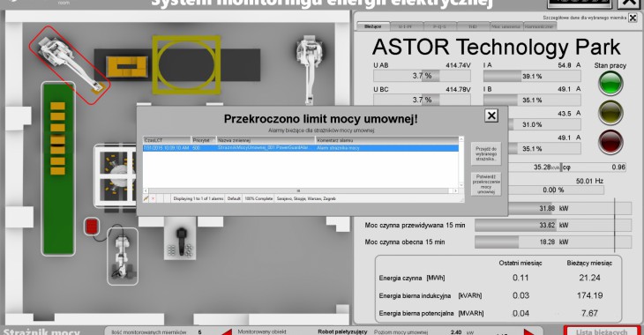
Task: Go to previous monitored object with left arrow
Action: (227, 332)
